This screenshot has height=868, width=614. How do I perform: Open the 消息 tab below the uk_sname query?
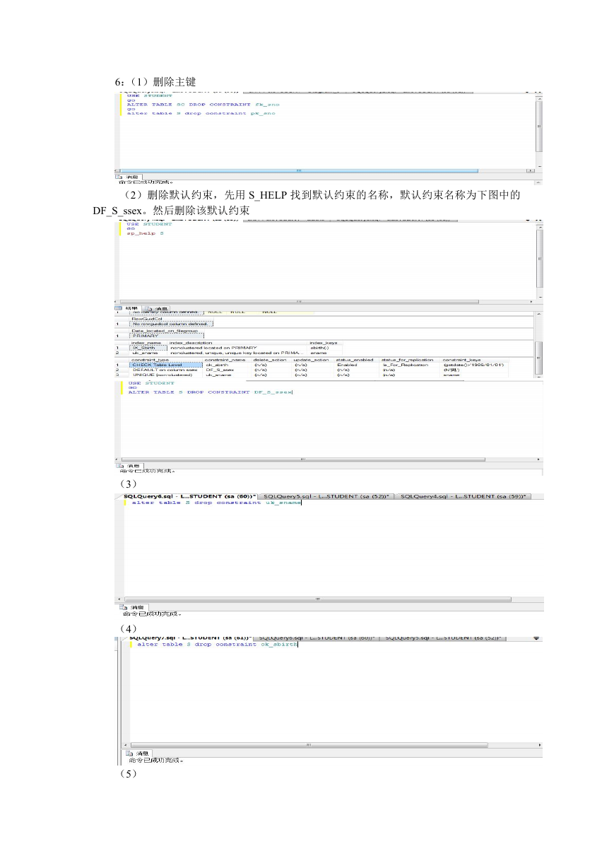133,607
